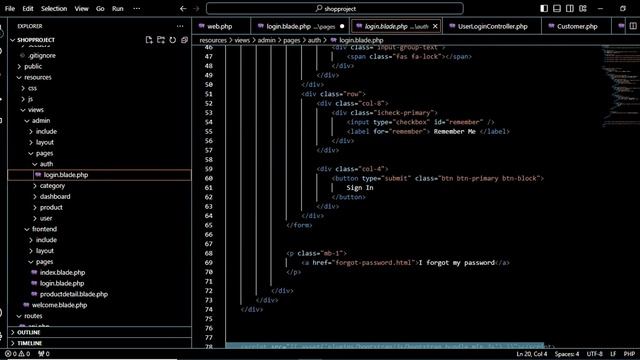This screenshot has height=360, width=640.
Task: Split the editor right
Action: (633, 26)
